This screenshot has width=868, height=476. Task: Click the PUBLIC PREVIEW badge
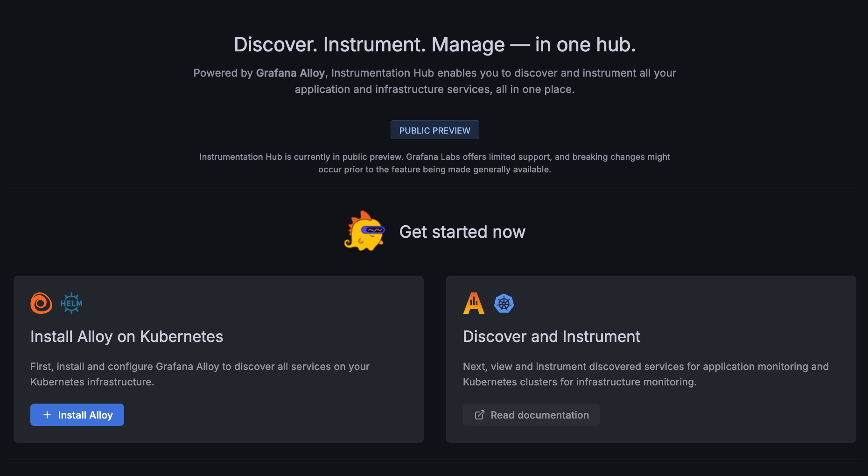click(434, 130)
